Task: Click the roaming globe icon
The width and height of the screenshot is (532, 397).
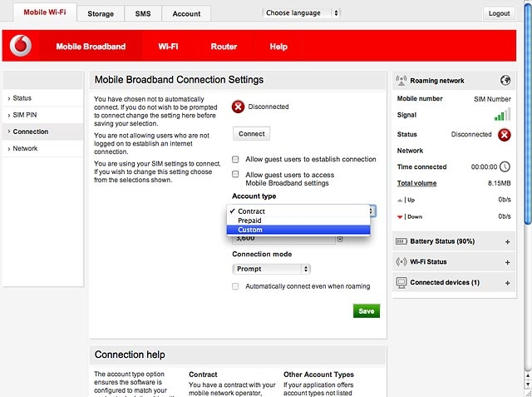Action: pyautogui.click(x=505, y=81)
